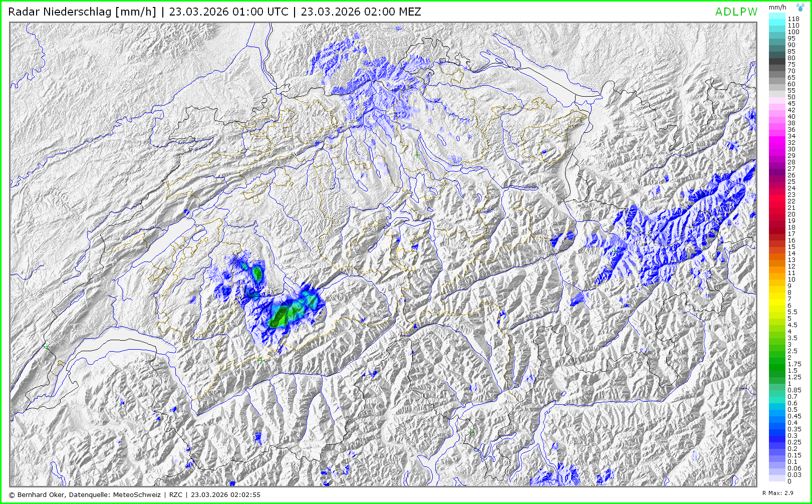Click the small green rain cell near Thun

257,273
